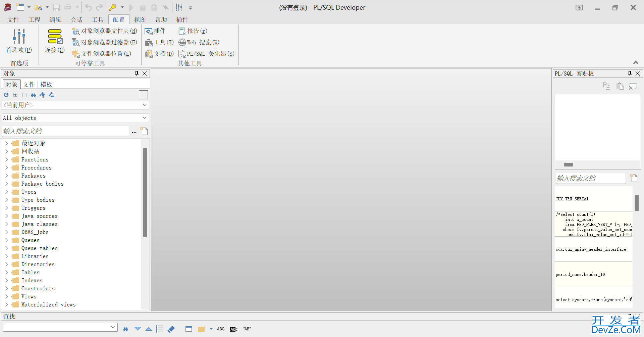Toggle the window-scope icon in Find bar
The width and height of the screenshot is (644, 337).
189,329
